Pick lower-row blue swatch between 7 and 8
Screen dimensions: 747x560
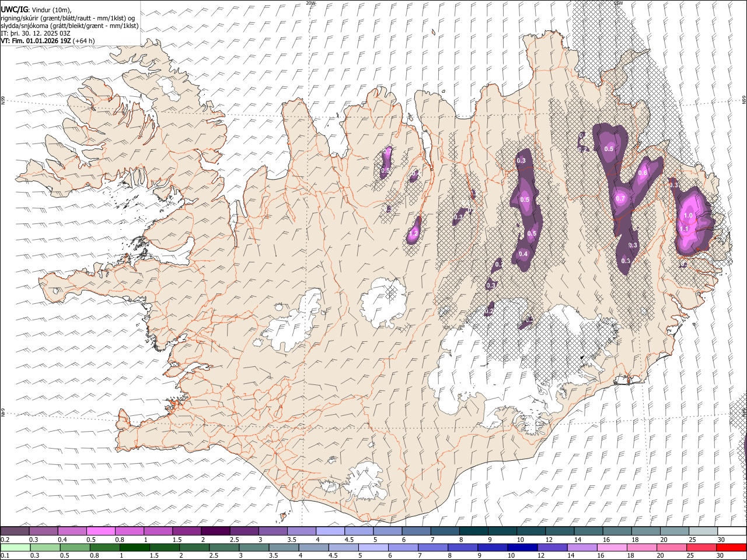coord(433,547)
